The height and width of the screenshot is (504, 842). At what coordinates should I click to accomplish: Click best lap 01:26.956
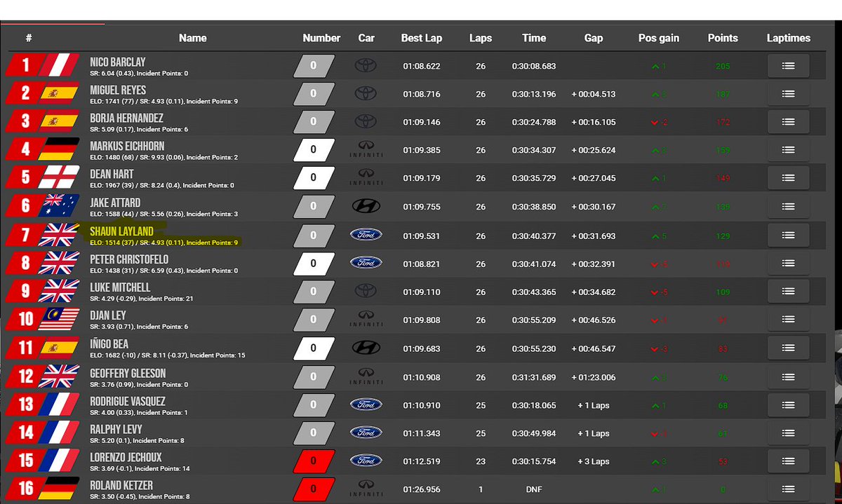click(422, 489)
